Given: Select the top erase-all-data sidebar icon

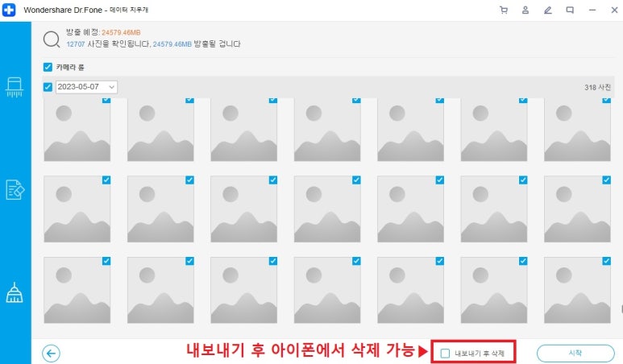Looking at the screenshot, I should (x=15, y=87).
